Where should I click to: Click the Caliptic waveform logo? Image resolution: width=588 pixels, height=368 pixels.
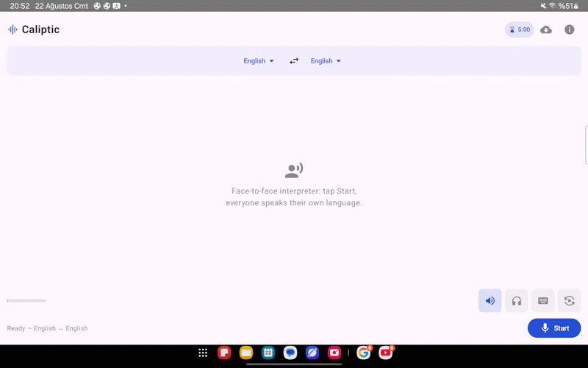[12, 29]
